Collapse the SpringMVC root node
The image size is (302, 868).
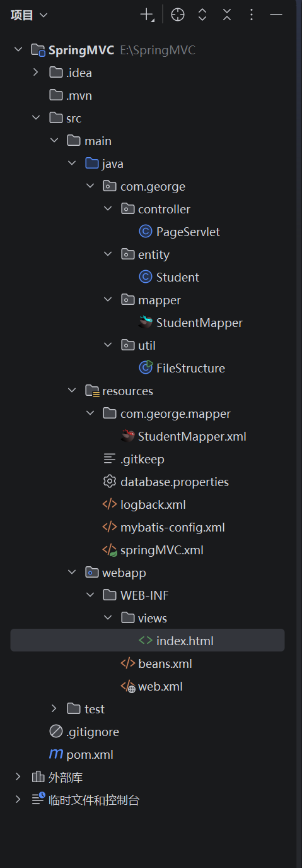click(18, 50)
